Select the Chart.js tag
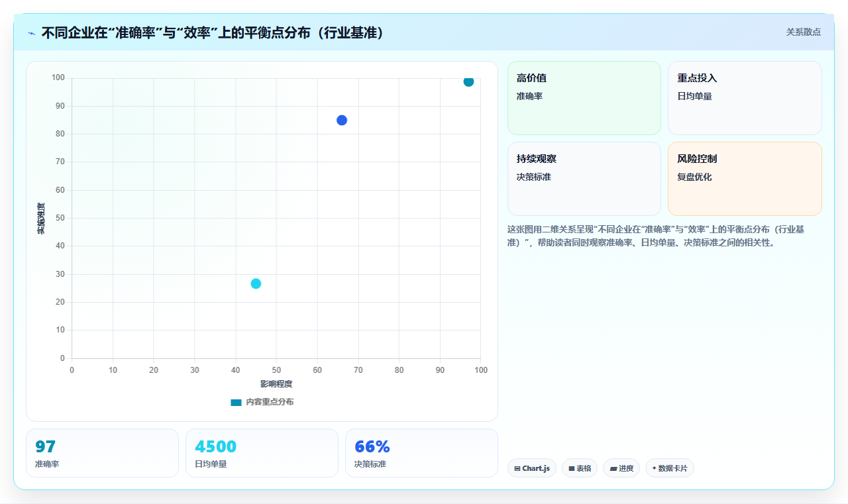 [x=532, y=468]
